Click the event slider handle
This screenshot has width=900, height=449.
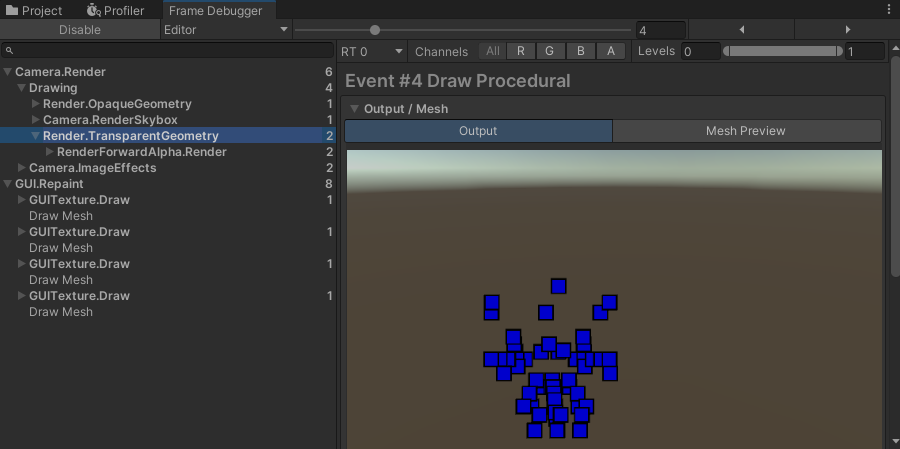click(x=375, y=30)
